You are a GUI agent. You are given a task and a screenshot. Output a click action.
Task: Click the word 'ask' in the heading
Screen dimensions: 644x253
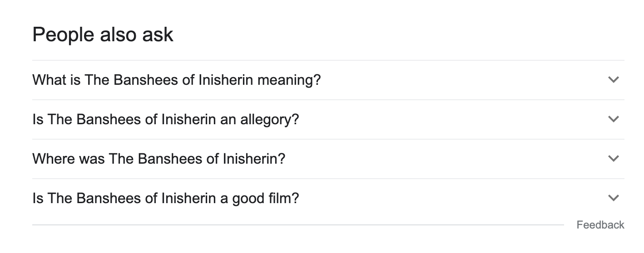(x=159, y=34)
